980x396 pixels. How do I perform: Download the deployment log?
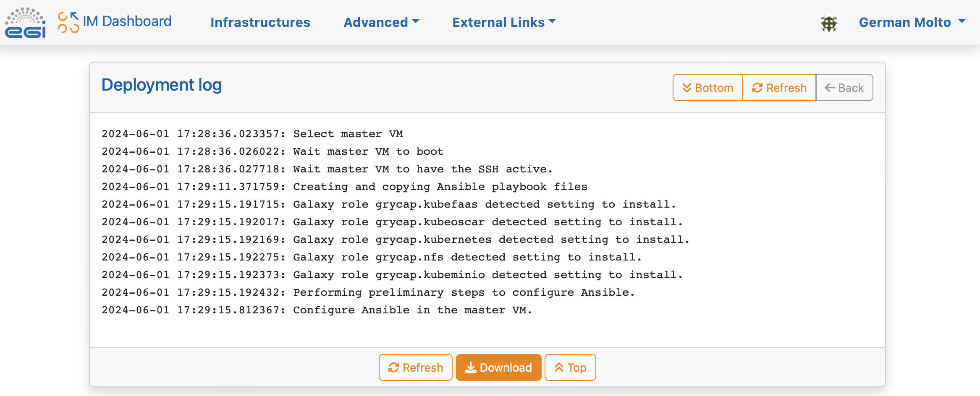(x=498, y=367)
